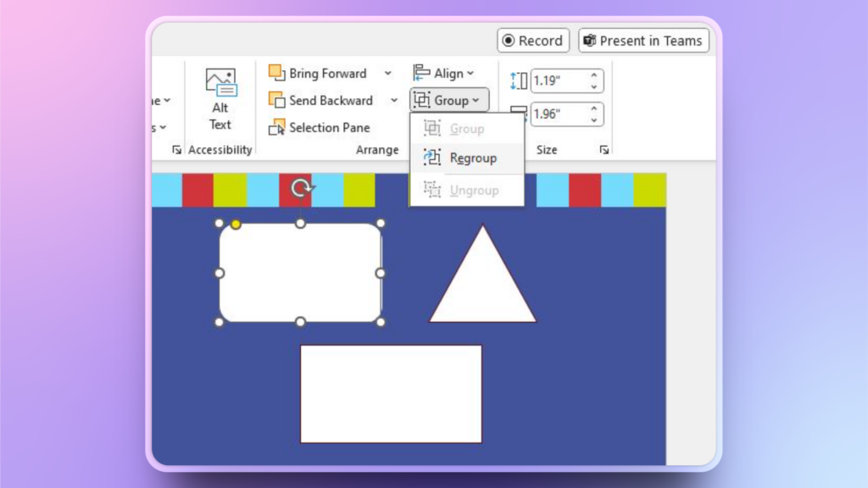This screenshot has height=488, width=868.
Task: Click the Bring Forward icon
Action: (277, 73)
